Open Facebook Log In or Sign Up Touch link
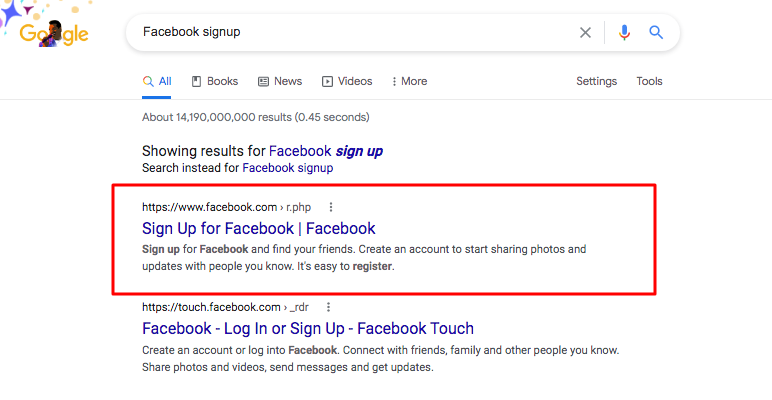 (x=308, y=329)
